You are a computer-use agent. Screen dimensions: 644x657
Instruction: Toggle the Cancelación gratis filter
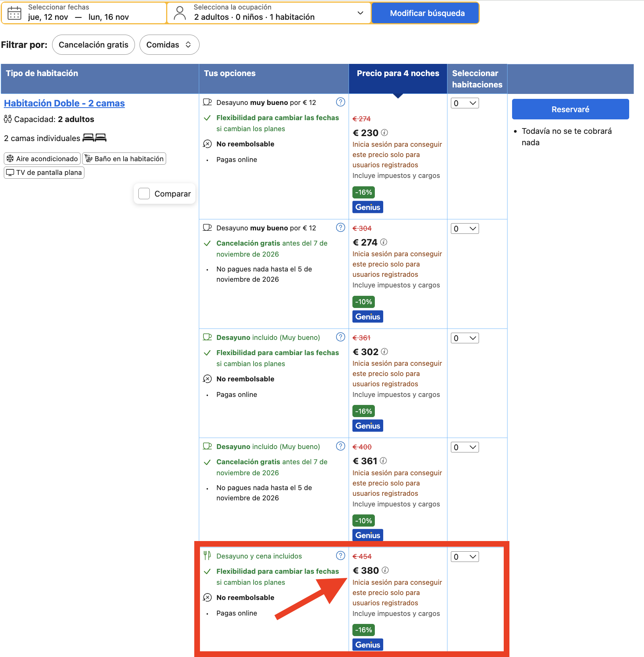coord(94,45)
